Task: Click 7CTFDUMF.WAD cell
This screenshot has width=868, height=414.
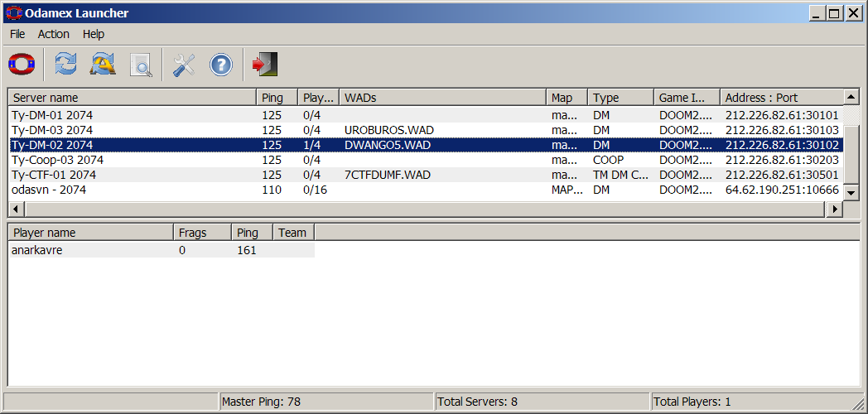Action: 388,175
